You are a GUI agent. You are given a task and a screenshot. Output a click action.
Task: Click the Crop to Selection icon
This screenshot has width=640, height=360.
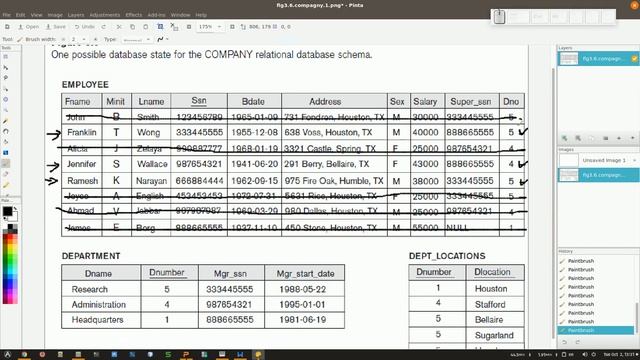tap(160, 27)
